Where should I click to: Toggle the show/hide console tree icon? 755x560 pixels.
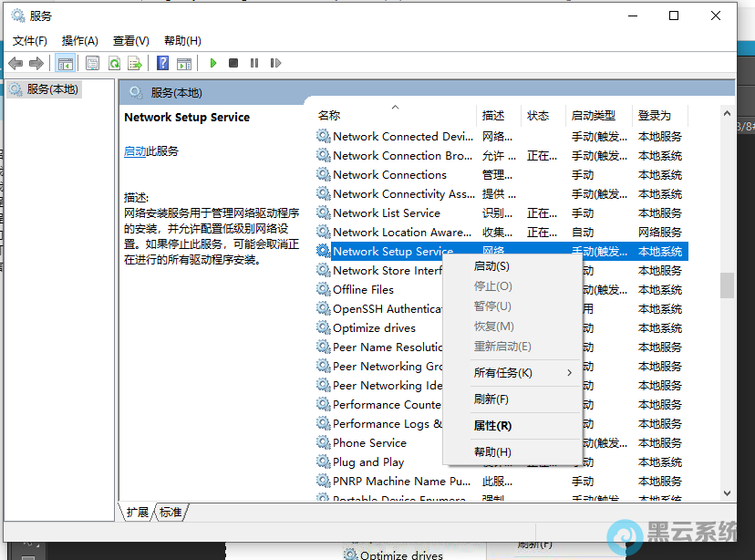point(65,63)
